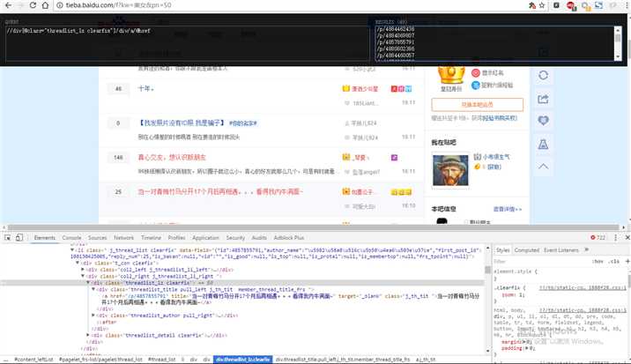Click breadcrumb div.threadlist_lz.clearfix

click(x=242, y=360)
